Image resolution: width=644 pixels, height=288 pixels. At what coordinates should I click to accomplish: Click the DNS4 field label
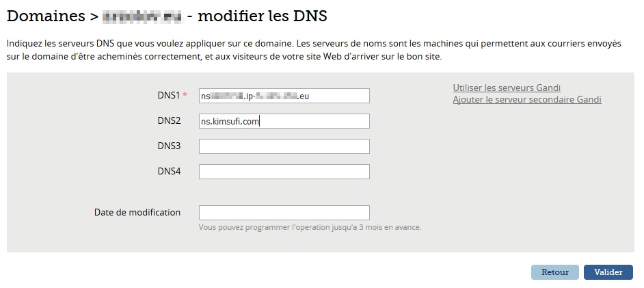(x=169, y=171)
